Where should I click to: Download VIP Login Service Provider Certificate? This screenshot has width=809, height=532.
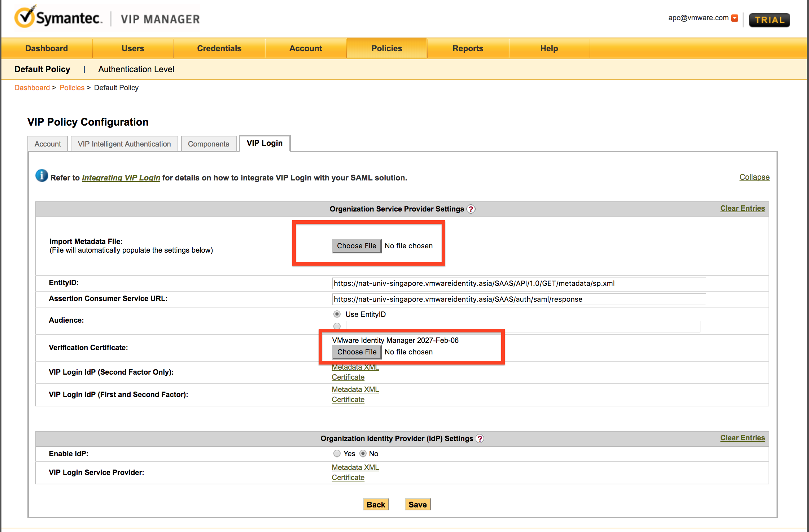click(x=348, y=478)
